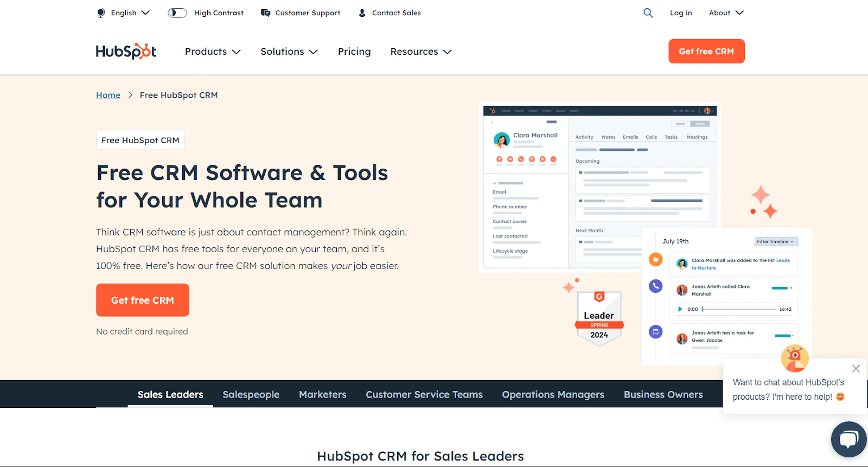Click the G2 Leader Spring 2024 badge
The width and height of the screenshot is (868, 467).
click(599, 318)
